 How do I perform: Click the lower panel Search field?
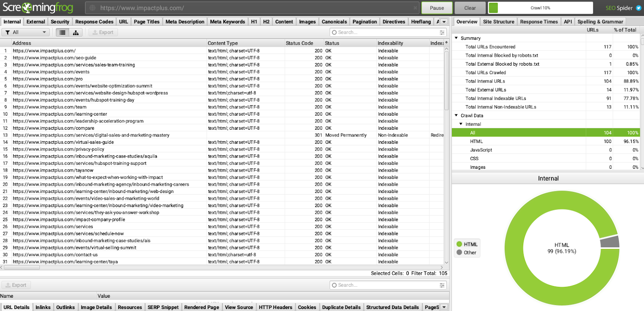388,285
